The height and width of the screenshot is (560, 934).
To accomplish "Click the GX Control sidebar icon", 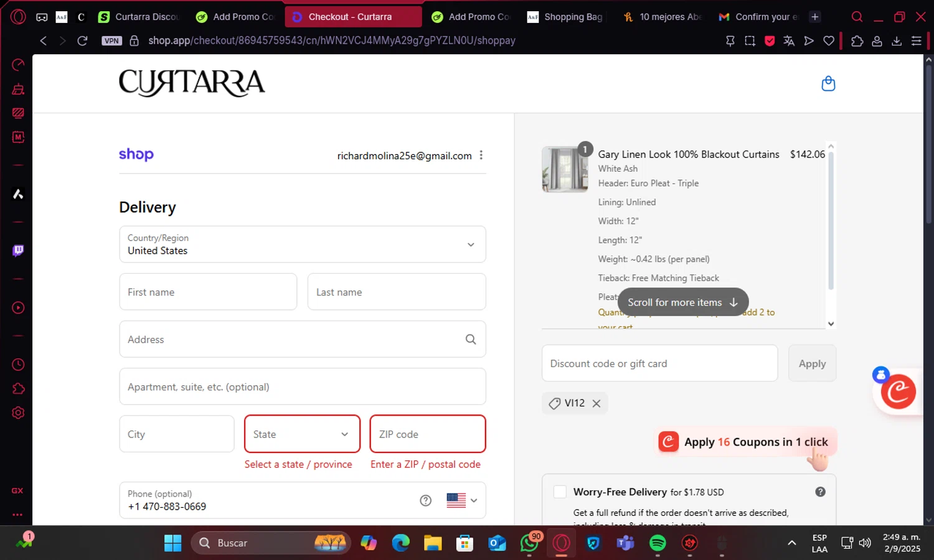I will [x=18, y=65].
